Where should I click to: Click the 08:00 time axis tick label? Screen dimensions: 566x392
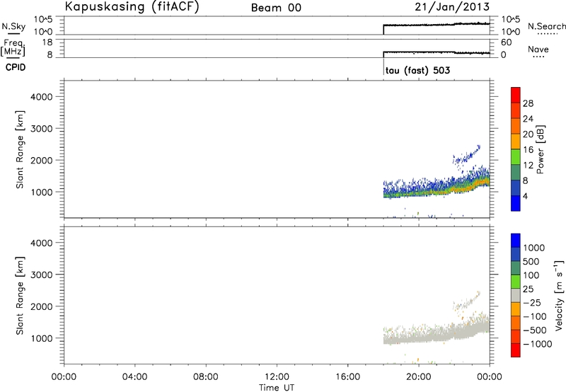(x=206, y=377)
